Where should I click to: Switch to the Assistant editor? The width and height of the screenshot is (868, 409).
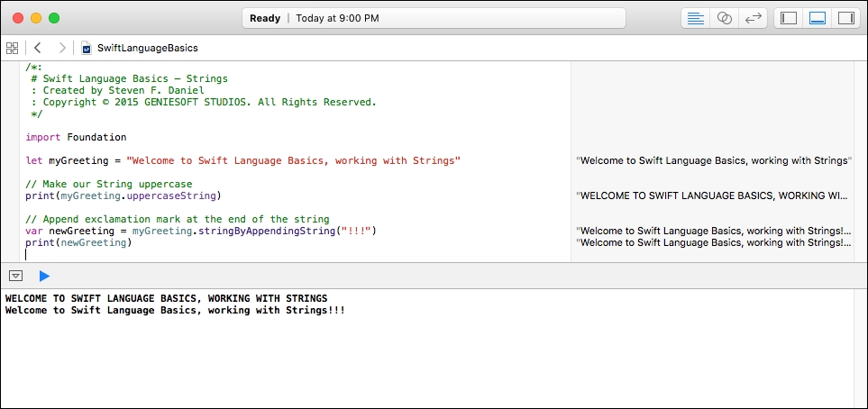point(724,18)
